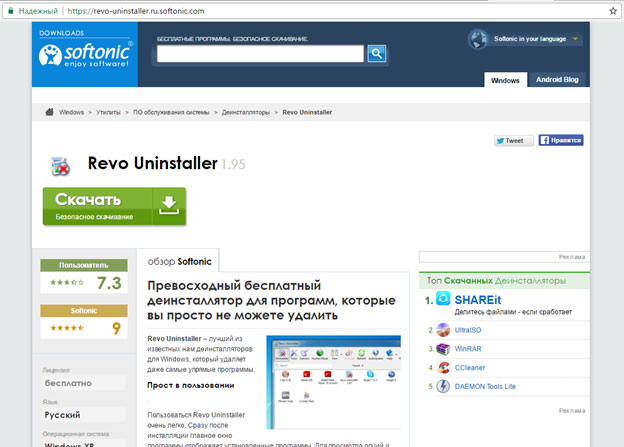The height and width of the screenshot is (447, 624).
Task: Click the Пользователь rating header
Action: point(84,265)
